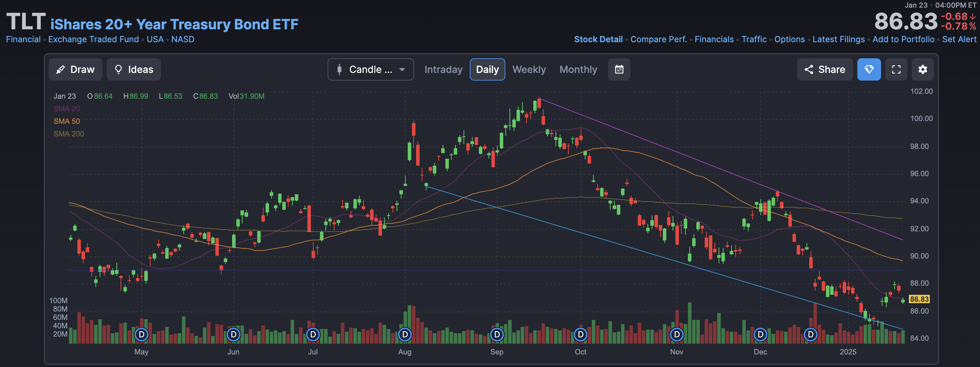Click the Jun dividend marker

[233, 334]
